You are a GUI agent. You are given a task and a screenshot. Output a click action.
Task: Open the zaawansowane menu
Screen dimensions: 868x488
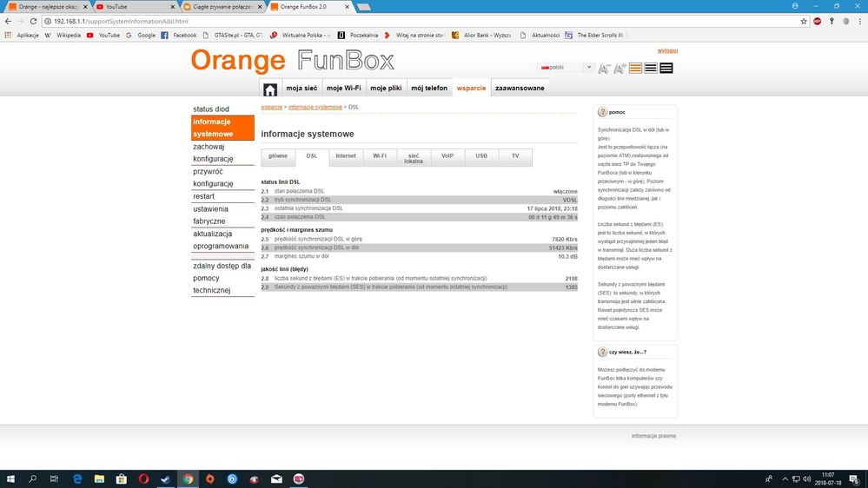520,89
